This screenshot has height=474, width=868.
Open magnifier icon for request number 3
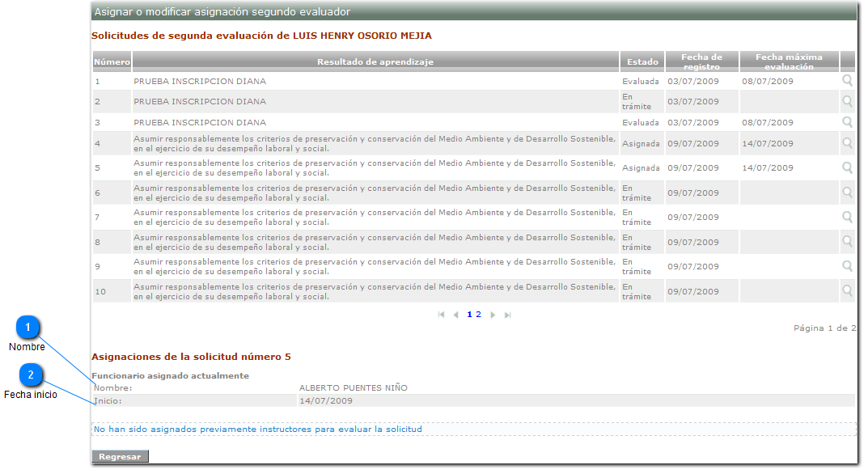(847, 122)
